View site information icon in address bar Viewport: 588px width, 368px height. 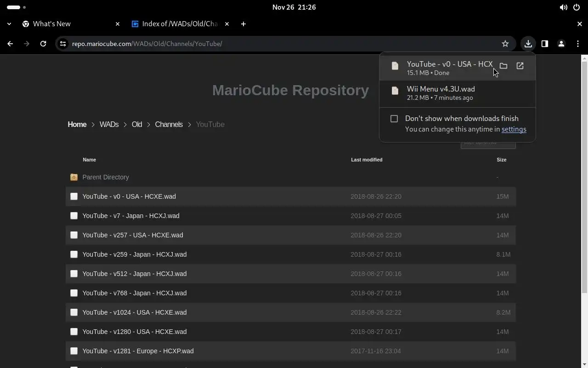click(x=63, y=44)
